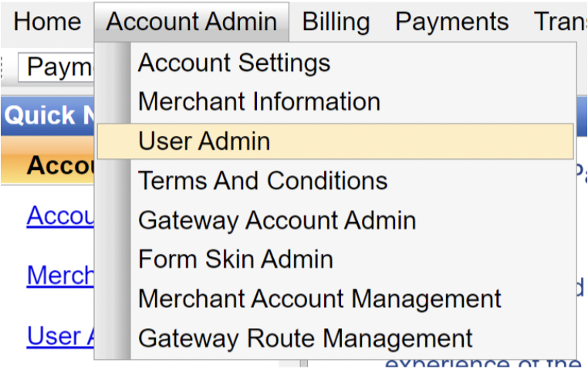Open the User A sidebar link

coord(60,336)
